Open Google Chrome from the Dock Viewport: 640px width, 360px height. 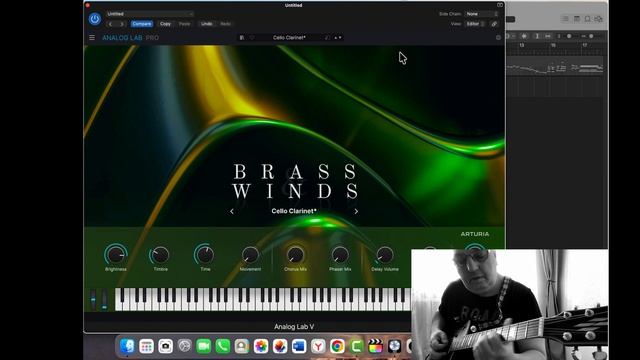point(337,346)
